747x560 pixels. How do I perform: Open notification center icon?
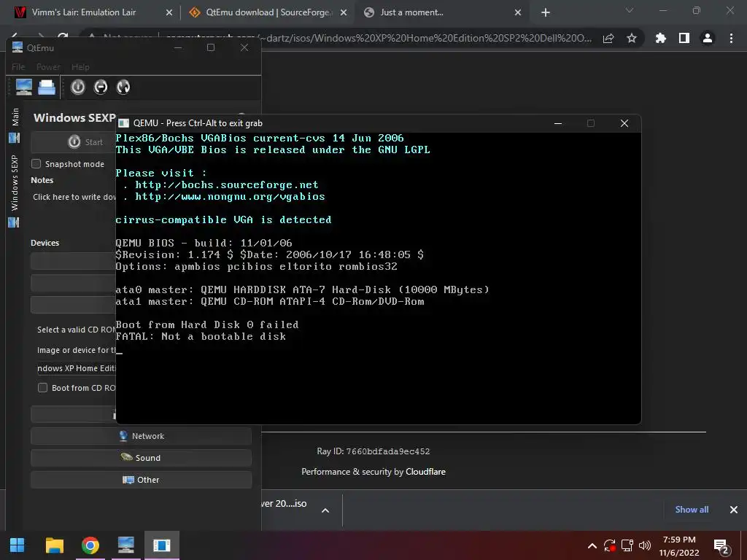pyautogui.click(x=721, y=546)
